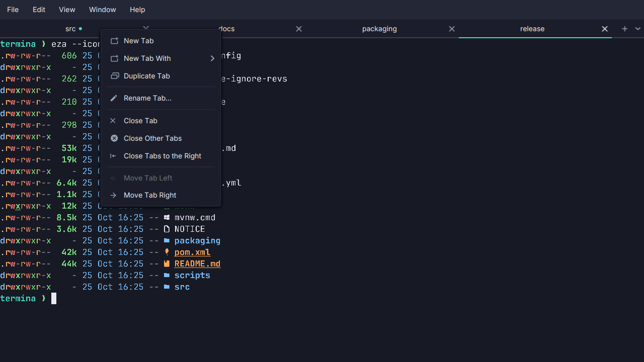Click folder icon beside packaging listing entry

tap(167, 241)
